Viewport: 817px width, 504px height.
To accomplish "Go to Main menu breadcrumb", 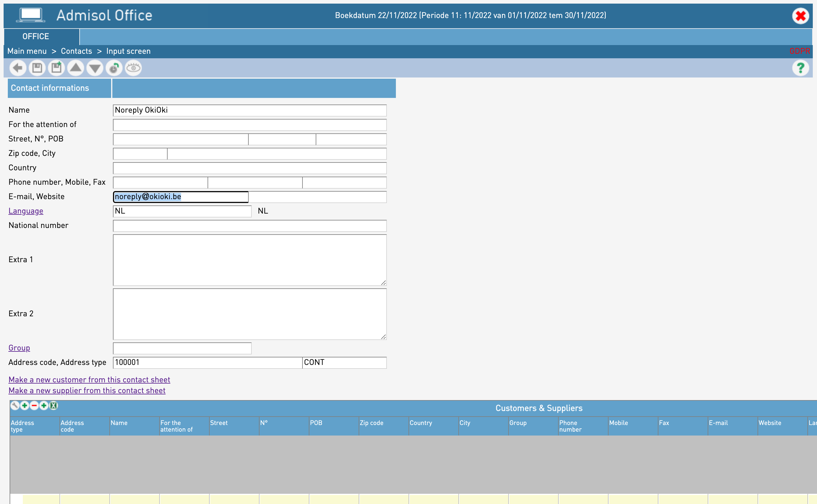I will point(27,51).
